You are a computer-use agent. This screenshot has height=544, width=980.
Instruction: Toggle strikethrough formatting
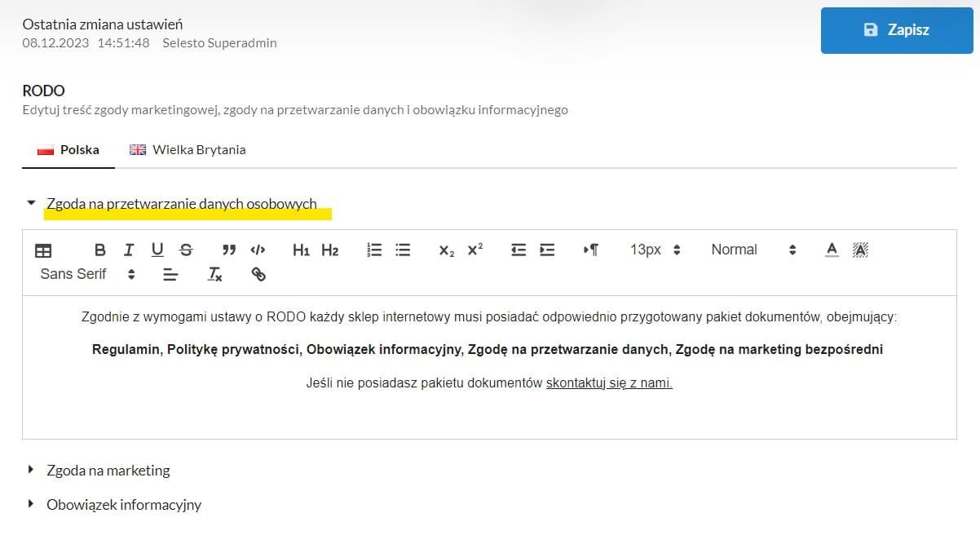point(186,250)
